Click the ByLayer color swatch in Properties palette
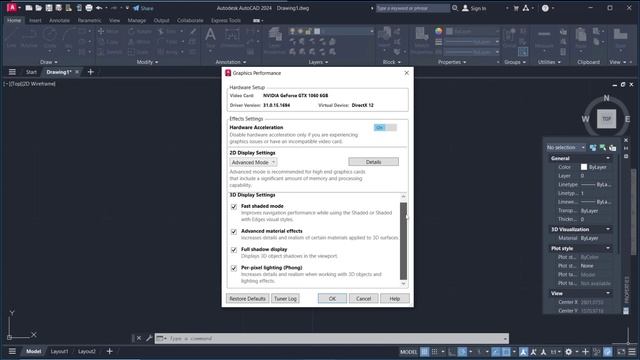 pyautogui.click(x=584, y=167)
